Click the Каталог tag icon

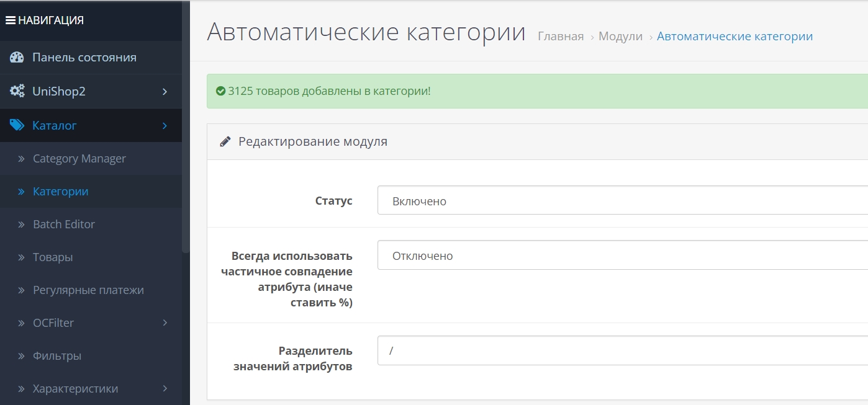(x=17, y=125)
